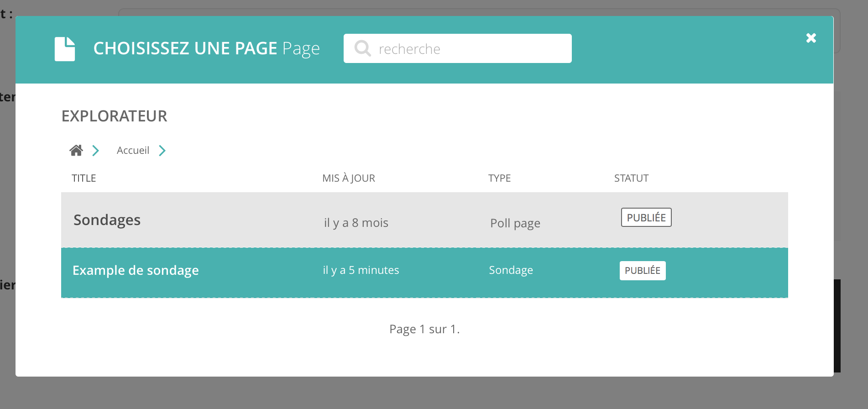This screenshot has height=409, width=868.
Task: Click the magnifying glass search icon
Action: [x=363, y=48]
